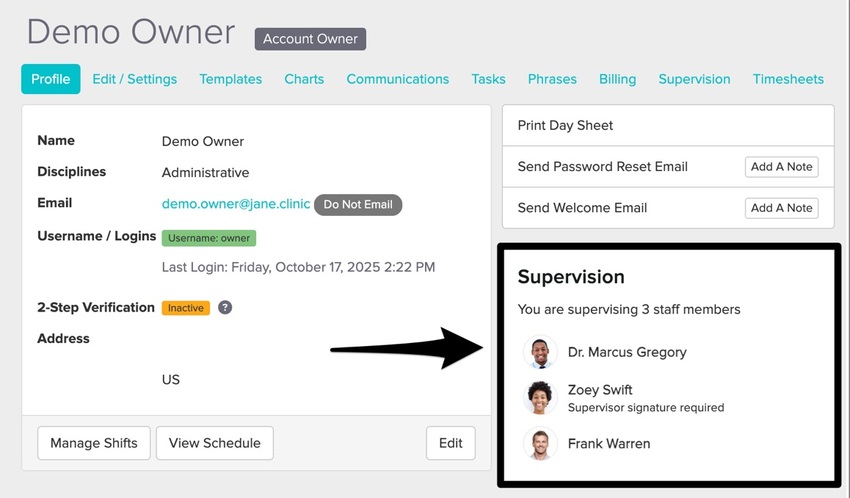The height and width of the screenshot is (498, 850).
Task: Click Print Day Sheet
Action: (565, 126)
